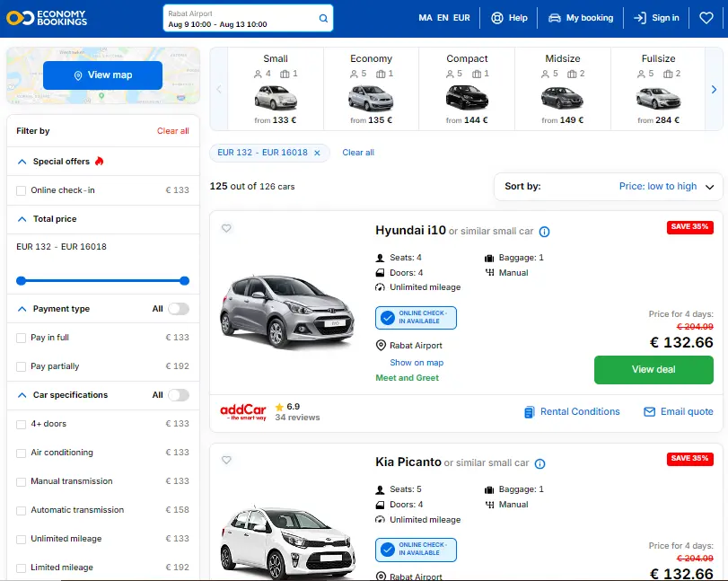The image size is (728, 581).
Task: Collapse the Payment type section
Action: point(22,309)
